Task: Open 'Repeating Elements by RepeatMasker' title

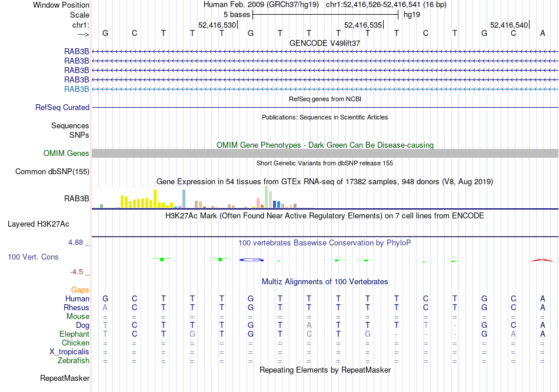Action: [325, 370]
